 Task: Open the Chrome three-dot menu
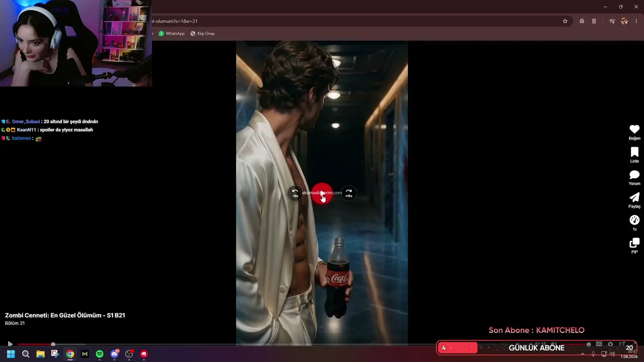click(636, 21)
